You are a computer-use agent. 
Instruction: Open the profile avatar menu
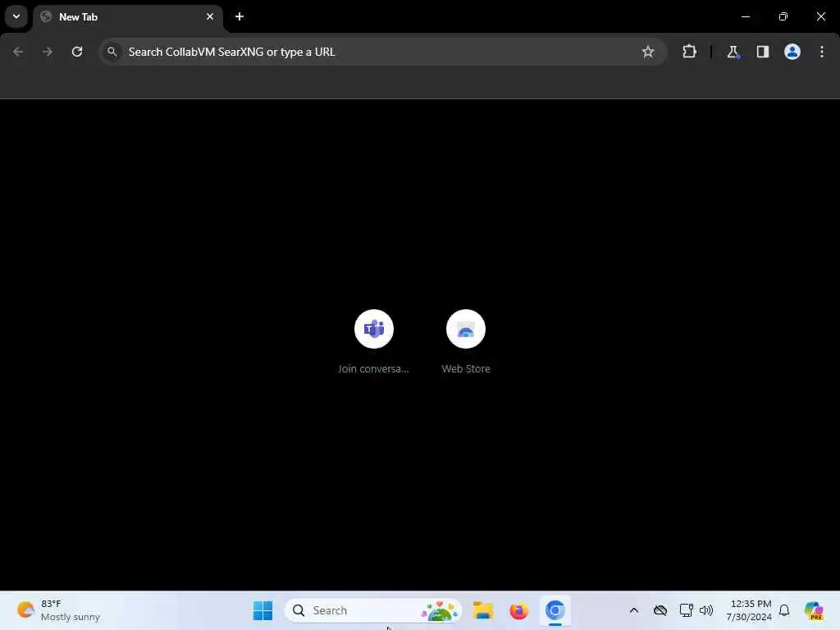tap(792, 52)
